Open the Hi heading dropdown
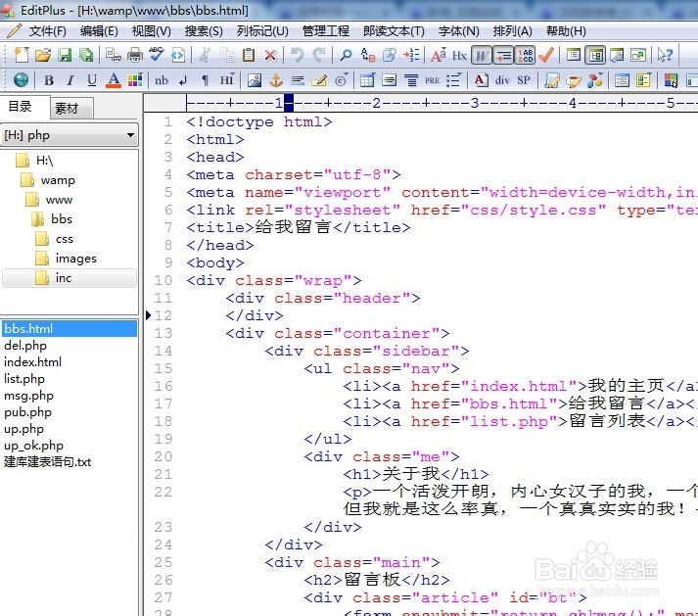Screen dimensions: 698x616 226,80
